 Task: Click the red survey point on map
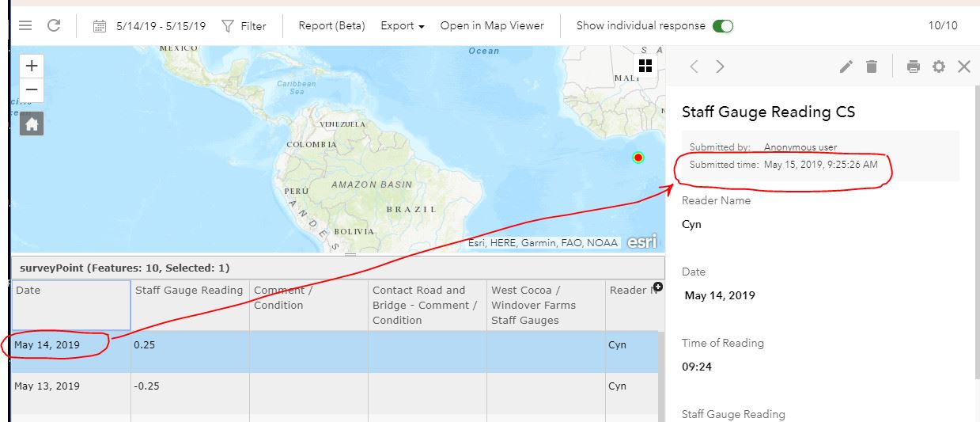(x=639, y=158)
